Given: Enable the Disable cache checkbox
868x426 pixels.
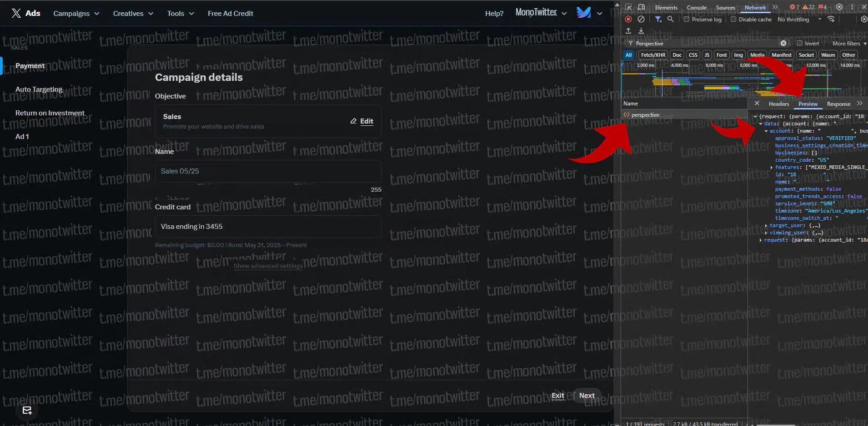Looking at the screenshot, I should click(x=733, y=20).
